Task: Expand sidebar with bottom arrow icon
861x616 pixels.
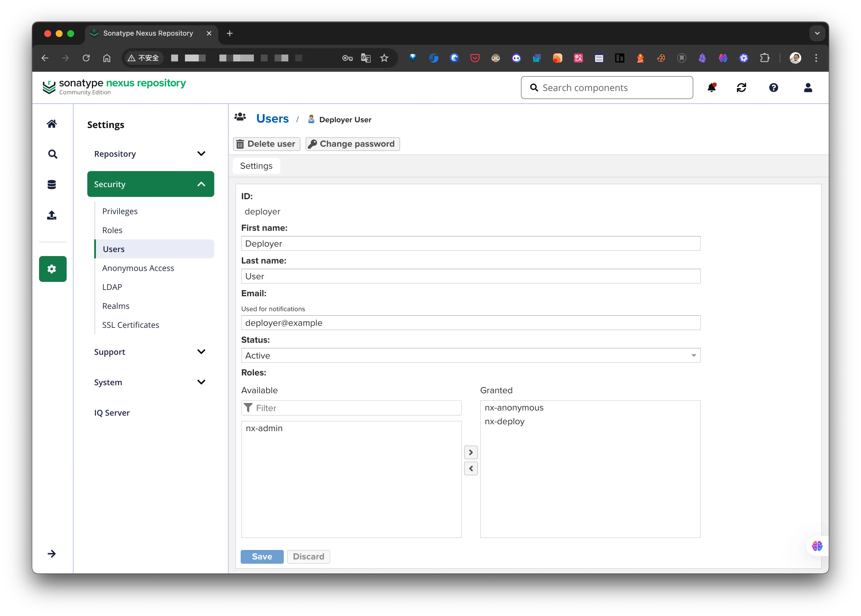Action: 52,554
